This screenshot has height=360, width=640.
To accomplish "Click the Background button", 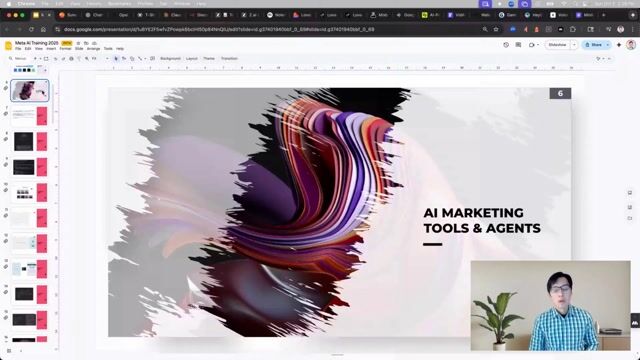I will 170,59.
